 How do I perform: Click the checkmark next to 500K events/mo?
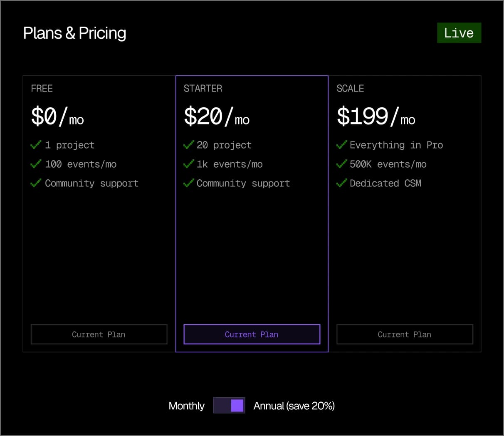point(341,164)
